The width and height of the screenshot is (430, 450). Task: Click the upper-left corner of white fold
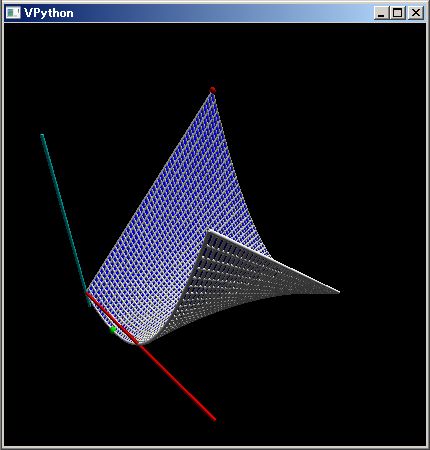tap(209, 232)
